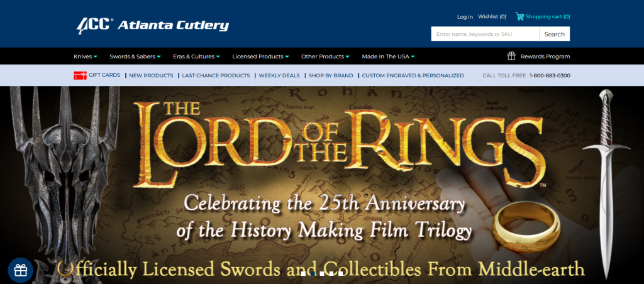Open the Log in link
This screenshot has height=284, width=644.
[465, 17]
